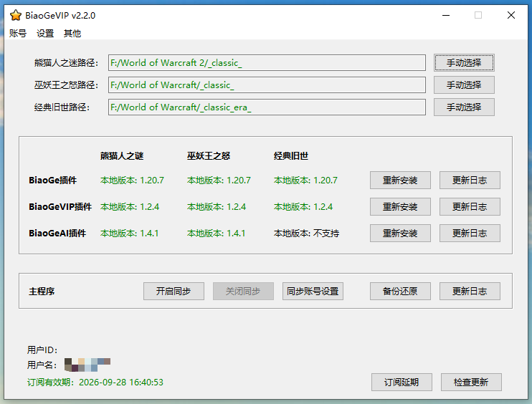This screenshot has width=532, height=404.
Task: Reinstall the BiaoGeAI插件 with 重新安装
Action: (400, 234)
